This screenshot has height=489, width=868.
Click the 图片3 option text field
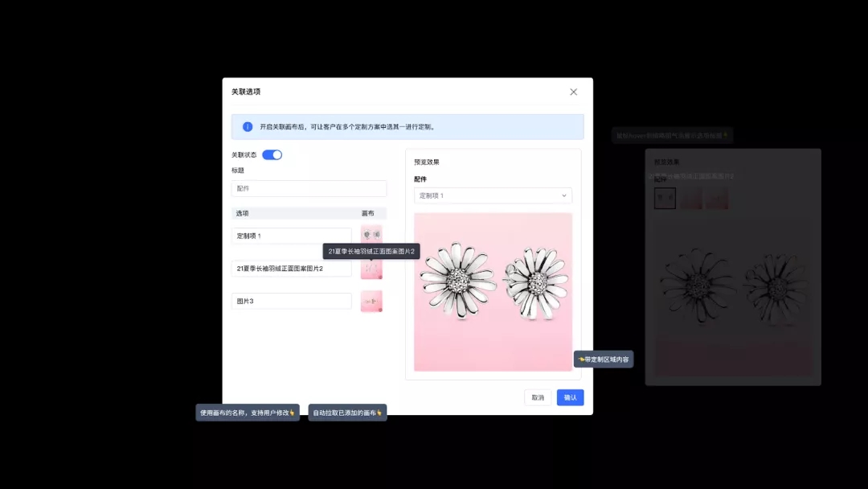click(x=291, y=300)
